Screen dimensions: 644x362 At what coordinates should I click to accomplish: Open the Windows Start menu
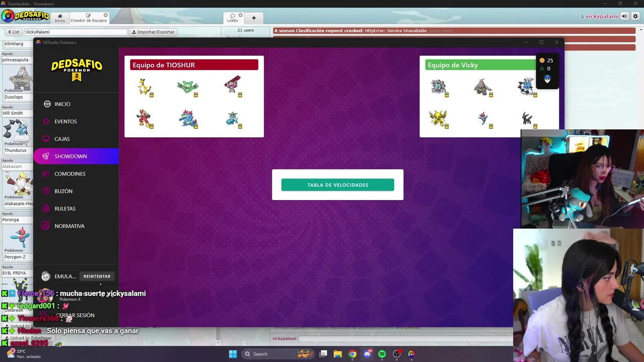[233, 354]
